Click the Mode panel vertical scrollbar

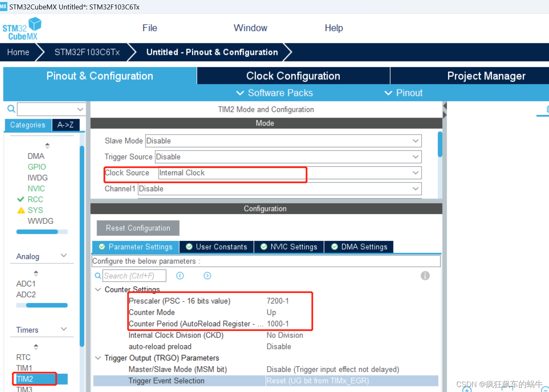pyautogui.click(x=440, y=144)
